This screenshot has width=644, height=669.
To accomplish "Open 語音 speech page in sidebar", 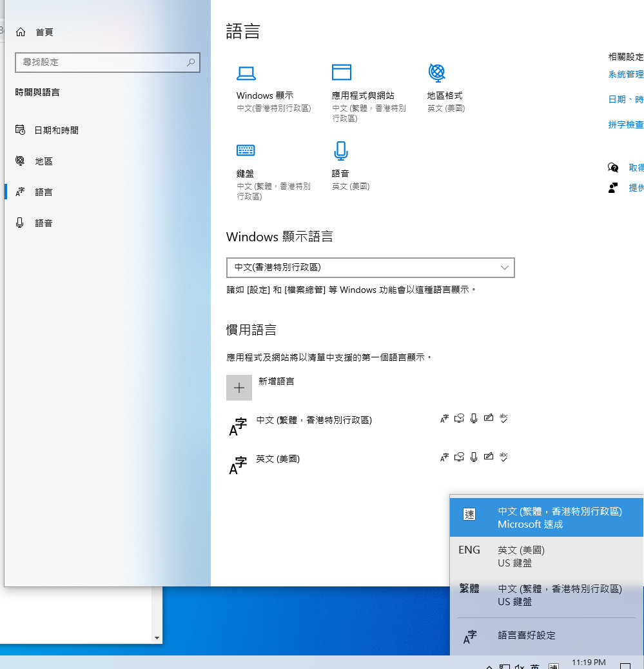I will pyautogui.click(x=34, y=223).
